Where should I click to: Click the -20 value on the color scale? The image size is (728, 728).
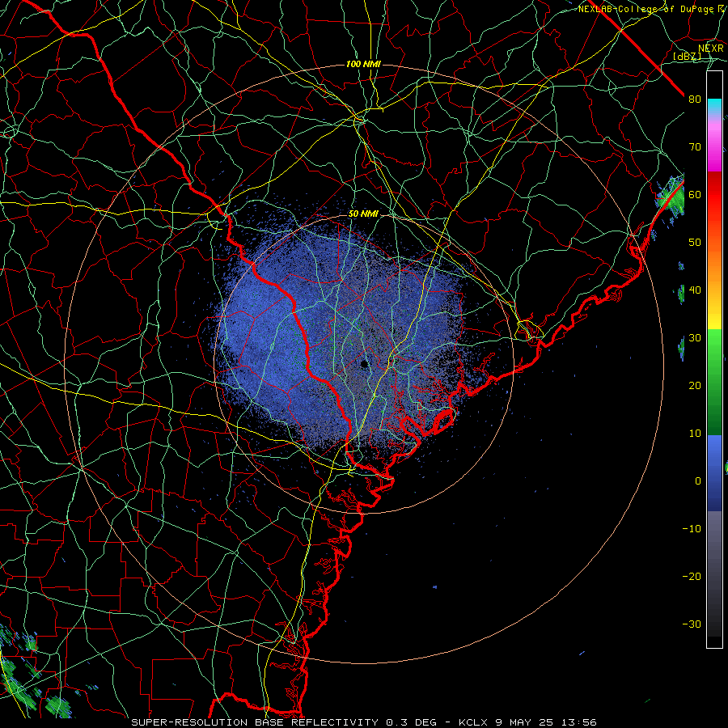692,576
